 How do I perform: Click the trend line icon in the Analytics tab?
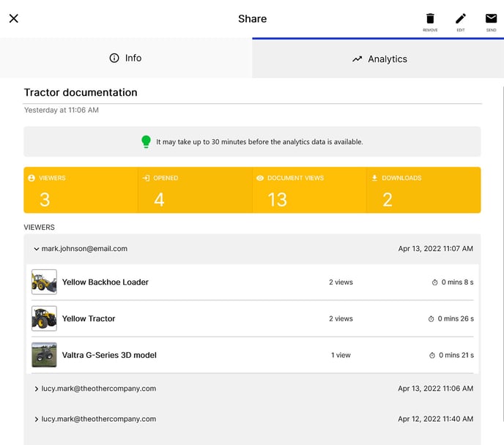(x=357, y=59)
